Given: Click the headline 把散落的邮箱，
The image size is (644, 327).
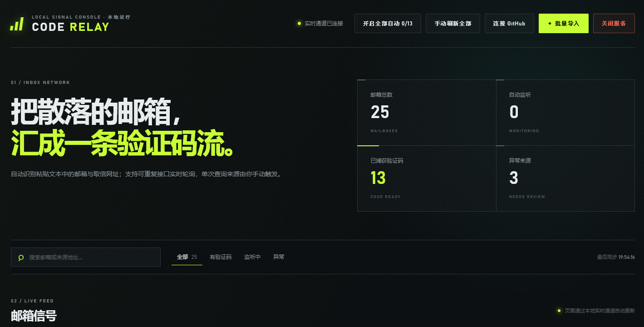Looking at the screenshot, I should click(x=96, y=111).
